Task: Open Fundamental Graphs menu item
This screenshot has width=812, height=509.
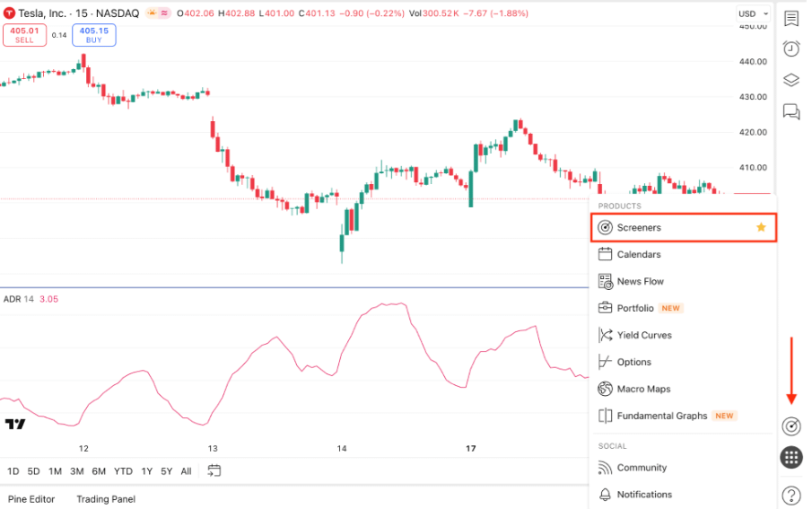Action: pos(683,417)
